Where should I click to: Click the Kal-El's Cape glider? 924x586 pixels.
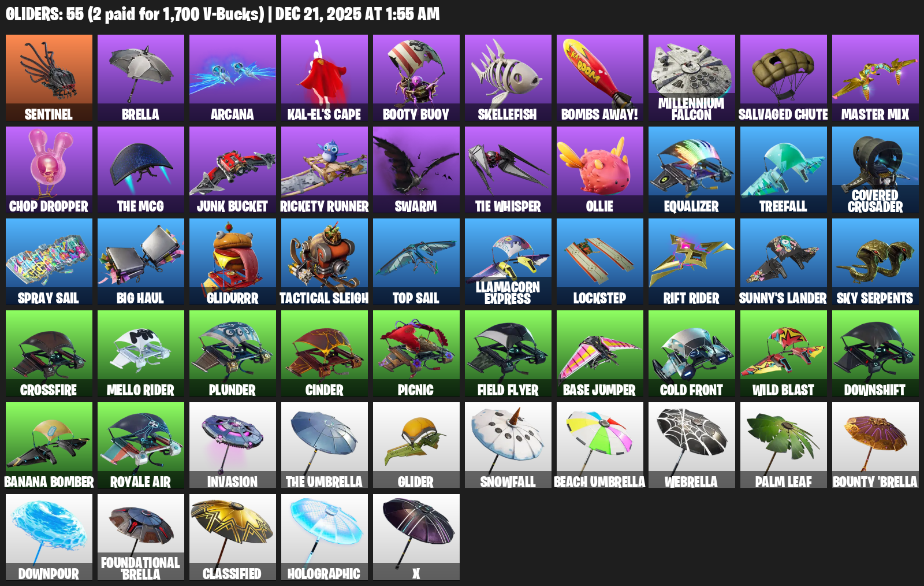[325, 78]
